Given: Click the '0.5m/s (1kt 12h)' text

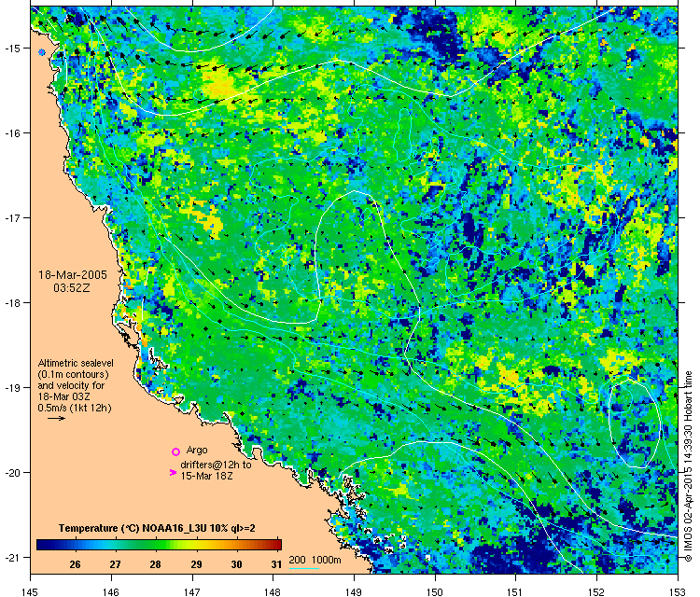Looking at the screenshot, I should (x=75, y=408).
